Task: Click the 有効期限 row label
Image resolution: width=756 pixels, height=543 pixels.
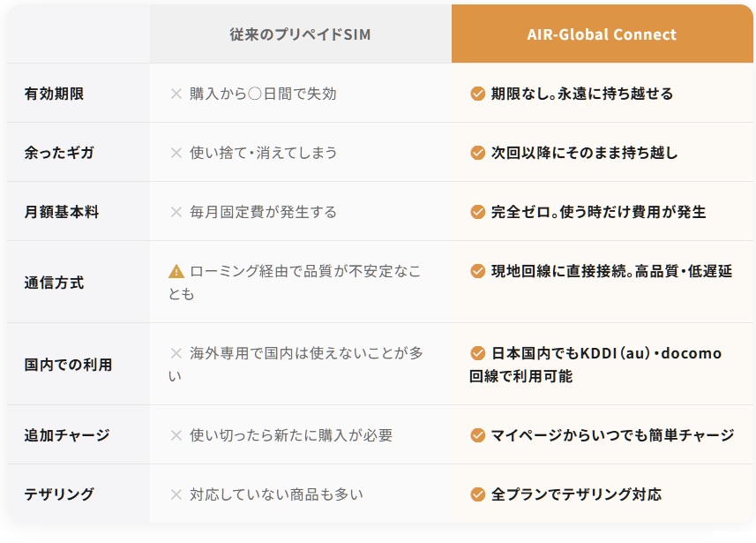Action: [54, 94]
